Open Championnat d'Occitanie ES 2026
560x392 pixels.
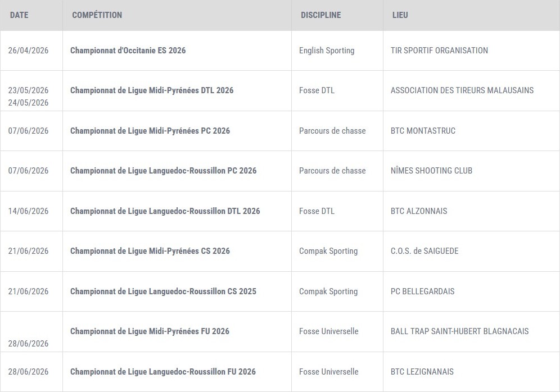(x=128, y=51)
